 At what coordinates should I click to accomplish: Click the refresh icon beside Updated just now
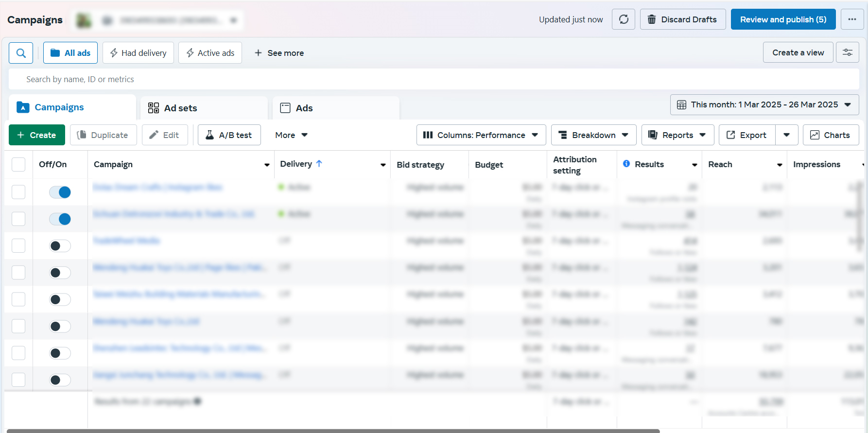pos(624,19)
